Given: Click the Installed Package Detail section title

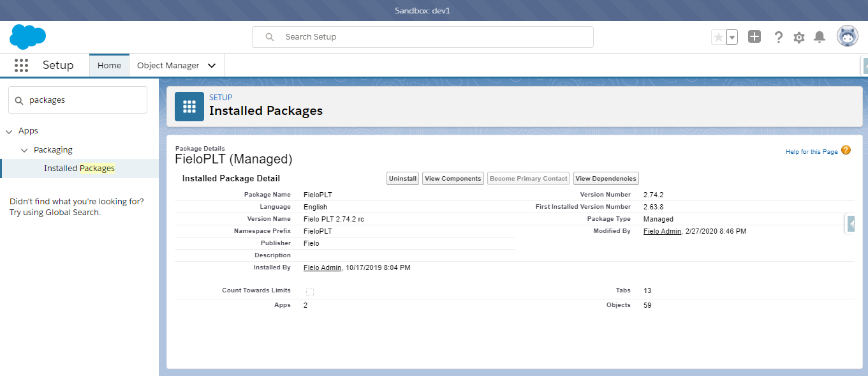Looking at the screenshot, I should [231, 179].
